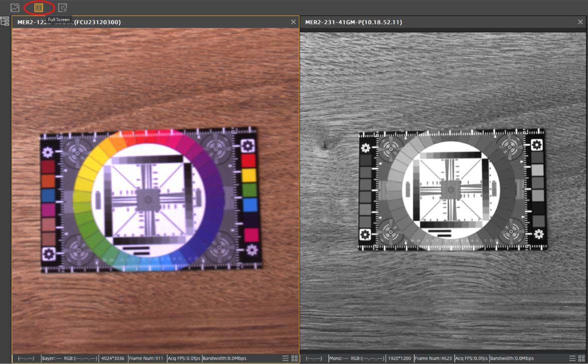Screen dimensions: 588x364
Task: Click 1920*1200 resolution in status bar
Action: (x=401, y=358)
